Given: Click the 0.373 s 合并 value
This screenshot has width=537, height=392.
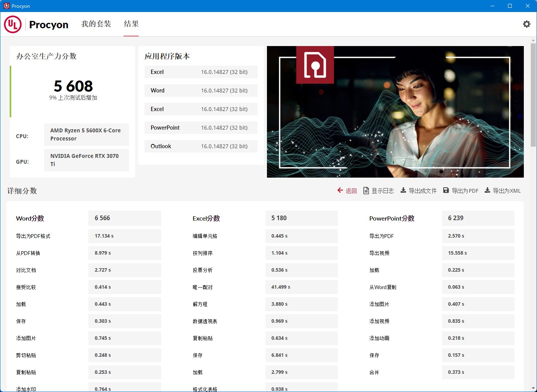Looking at the screenshot, I should [x=478, y=372].
